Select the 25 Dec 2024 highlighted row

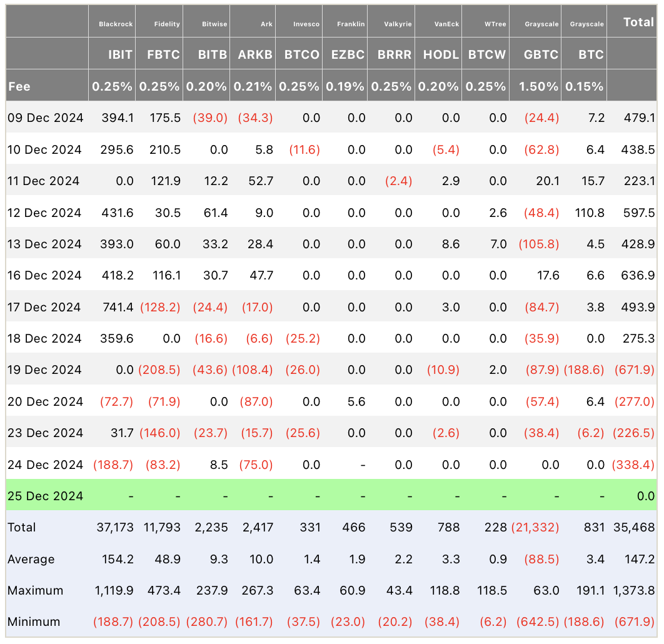[x=331, y=495]
